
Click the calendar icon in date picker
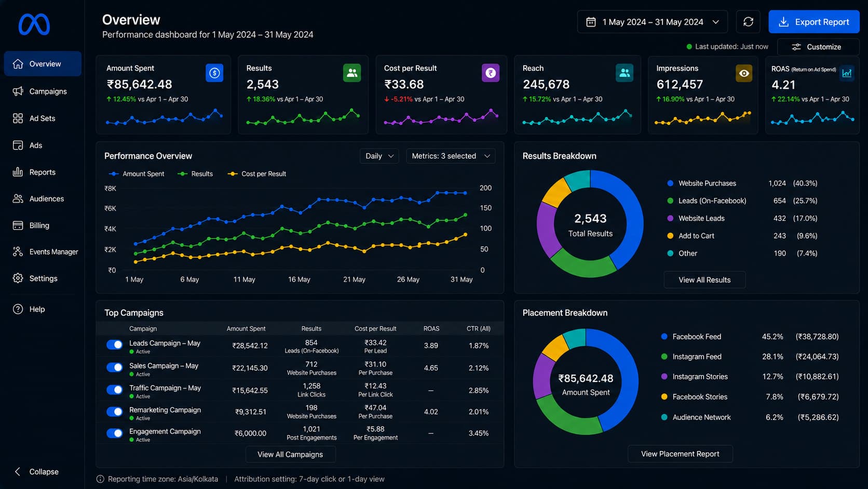point(591,22)
